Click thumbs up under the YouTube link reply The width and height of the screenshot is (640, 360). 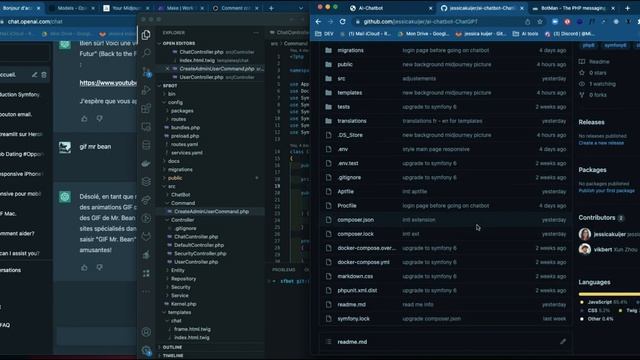pyautogui.click(x=84, y=118)
